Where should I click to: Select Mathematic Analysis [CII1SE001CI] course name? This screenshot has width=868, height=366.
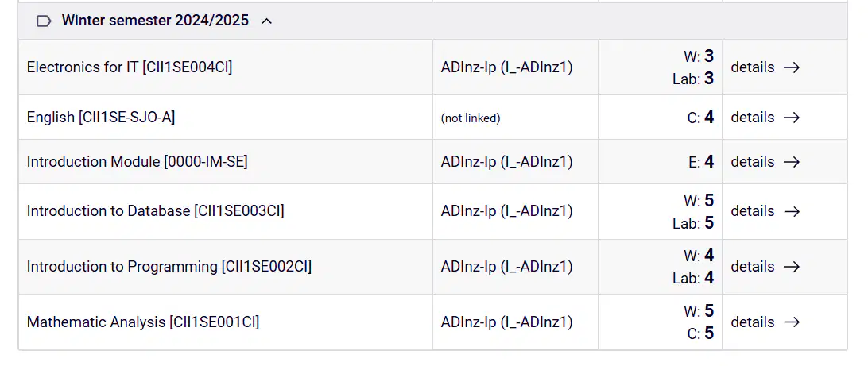[143, 322]
